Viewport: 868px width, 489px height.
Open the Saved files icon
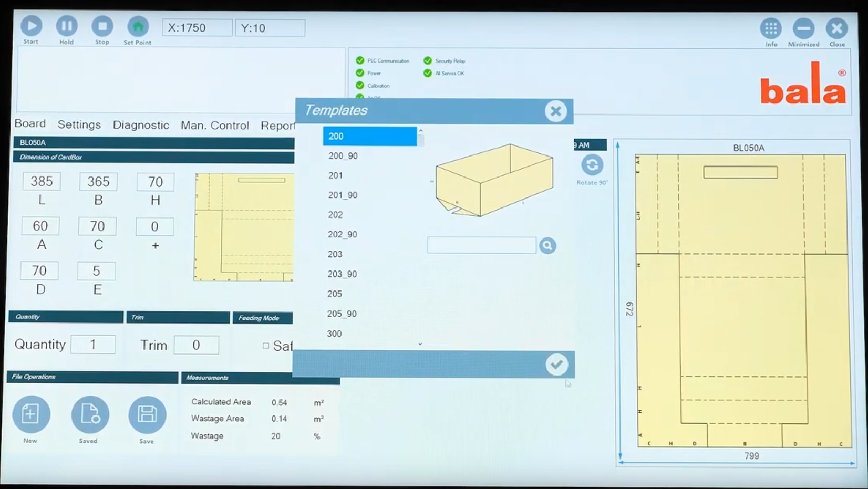(90, 414)
